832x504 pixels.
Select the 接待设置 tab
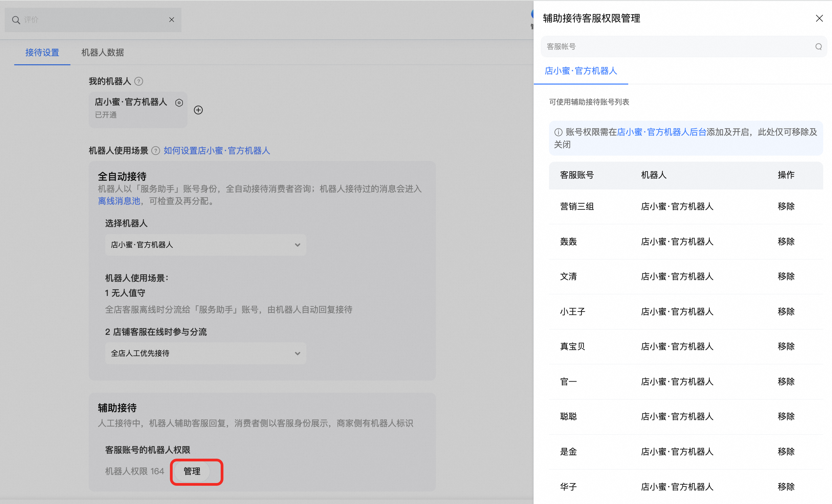(42, 53)
